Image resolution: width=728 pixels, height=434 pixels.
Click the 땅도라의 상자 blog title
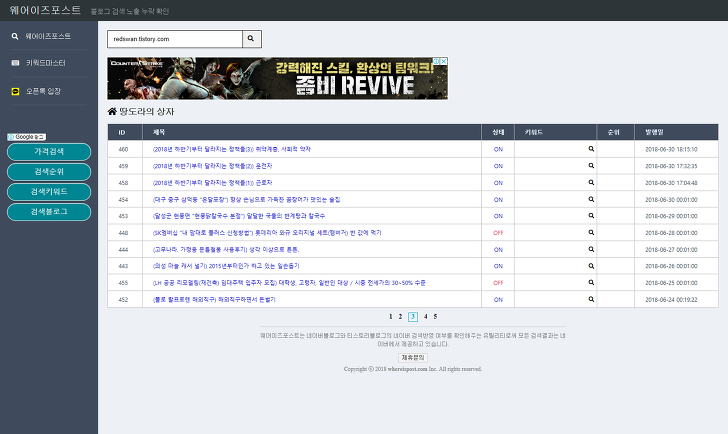tap(147, 111)
